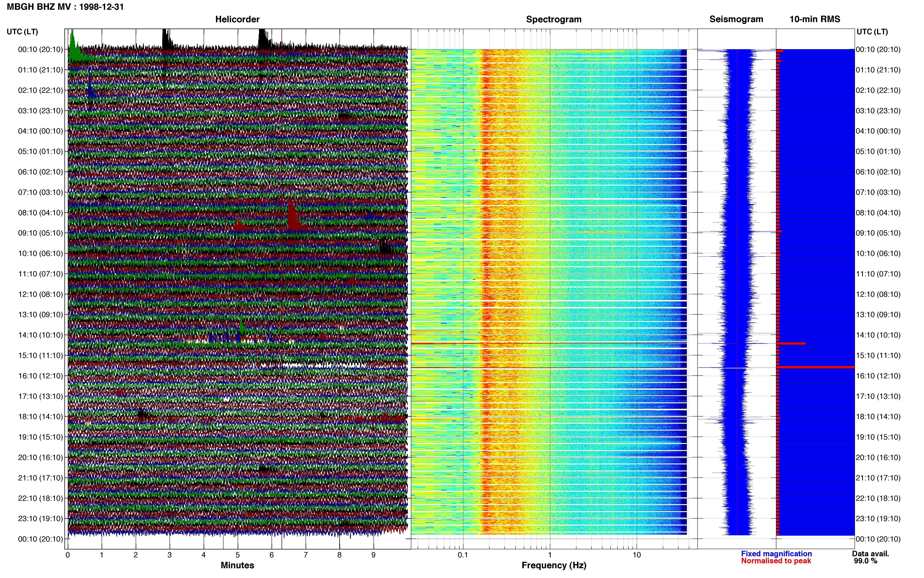Click the longest red RMS bar near 16:10
Screen dimensions: 924x578
point(816,367)
